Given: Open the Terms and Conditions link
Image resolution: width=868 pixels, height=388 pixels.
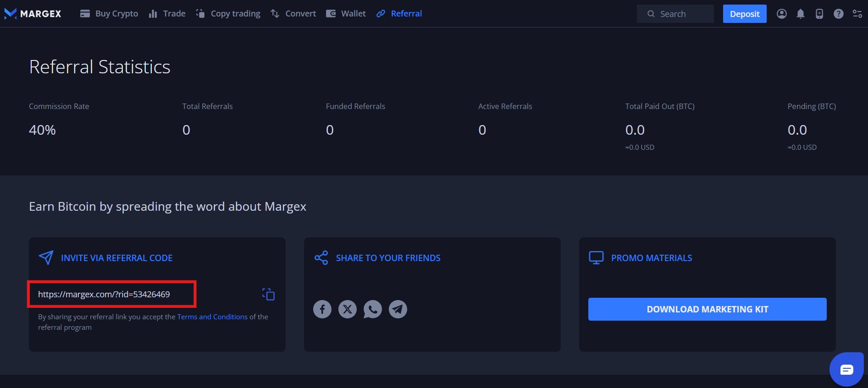Looking at the screenshot, I should point(212,317).
